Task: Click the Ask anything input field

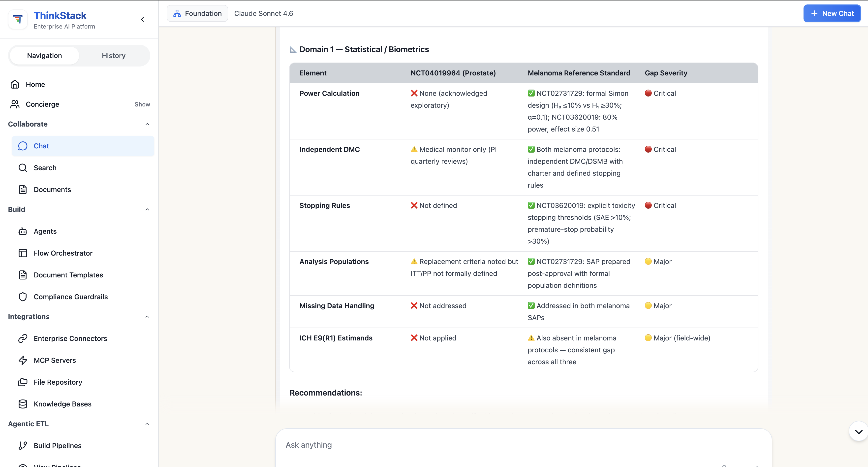Action: point(523,445)
